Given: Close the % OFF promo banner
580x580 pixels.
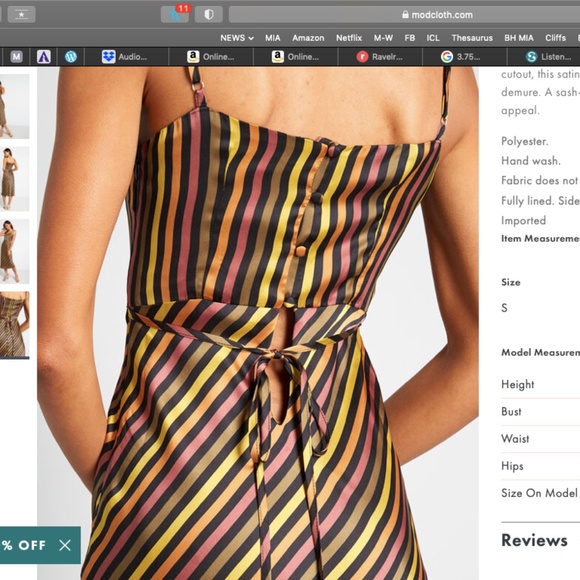Looking at the screenshot, I should (65, 545).
